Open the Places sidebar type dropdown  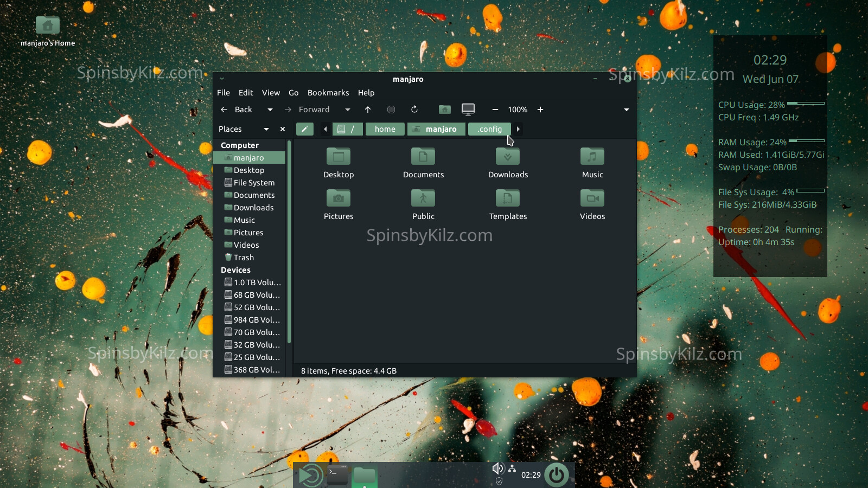pyautogui.click(x=266, y=129)
